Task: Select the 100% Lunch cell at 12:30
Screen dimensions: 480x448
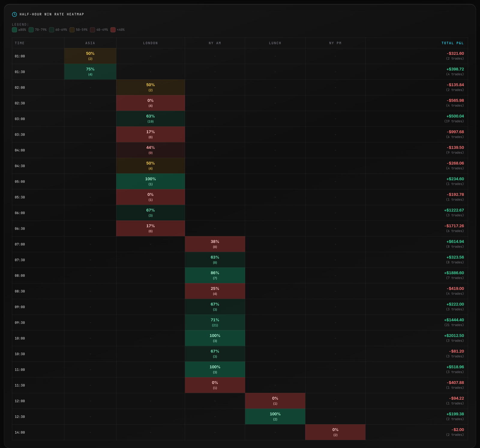Action: [275, 416]
